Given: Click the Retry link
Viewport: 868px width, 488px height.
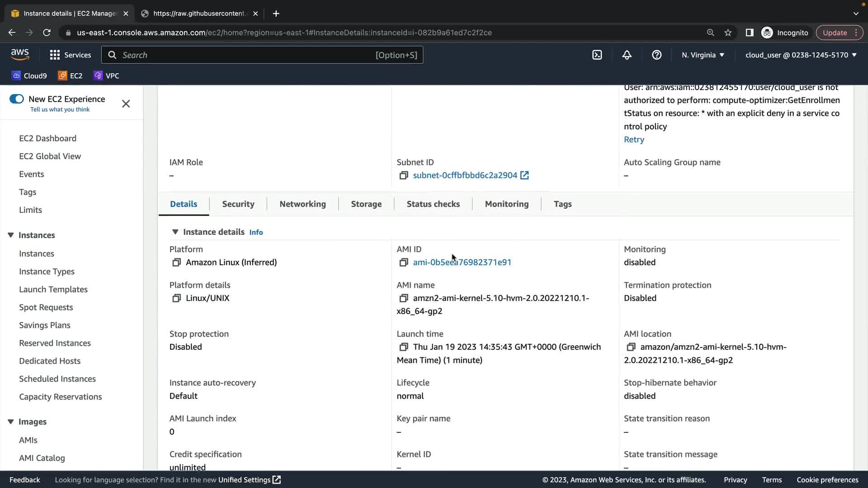Looking at the screenshot, I should pyautogui.click(x=634, y=140).
